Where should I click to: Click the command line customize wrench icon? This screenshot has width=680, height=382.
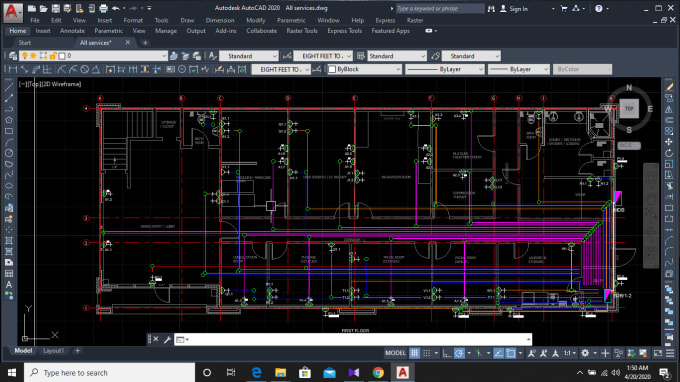167,340
